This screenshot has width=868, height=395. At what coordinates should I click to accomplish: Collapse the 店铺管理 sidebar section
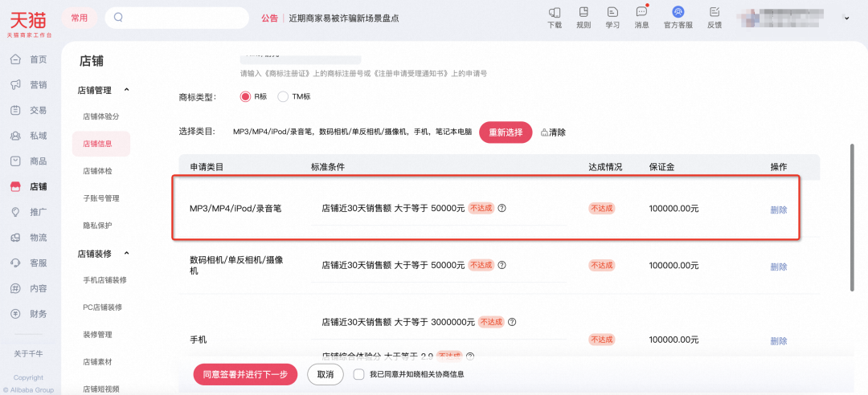coord(126,90)
